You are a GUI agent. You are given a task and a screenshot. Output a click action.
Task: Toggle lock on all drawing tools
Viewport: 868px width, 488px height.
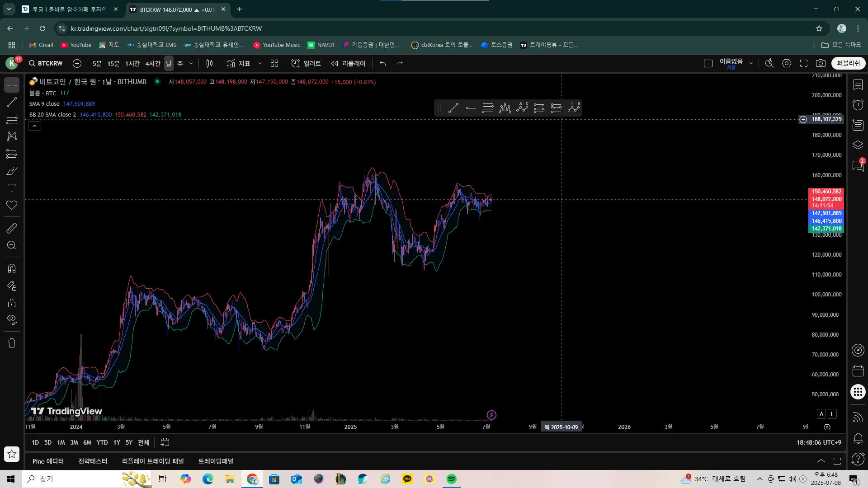tap(12, 303)
